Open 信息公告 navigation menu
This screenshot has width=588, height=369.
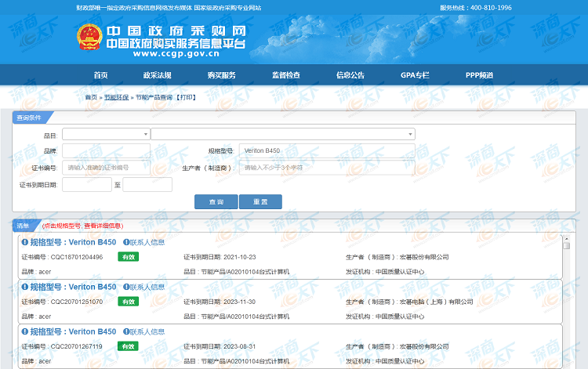point(350,75)
